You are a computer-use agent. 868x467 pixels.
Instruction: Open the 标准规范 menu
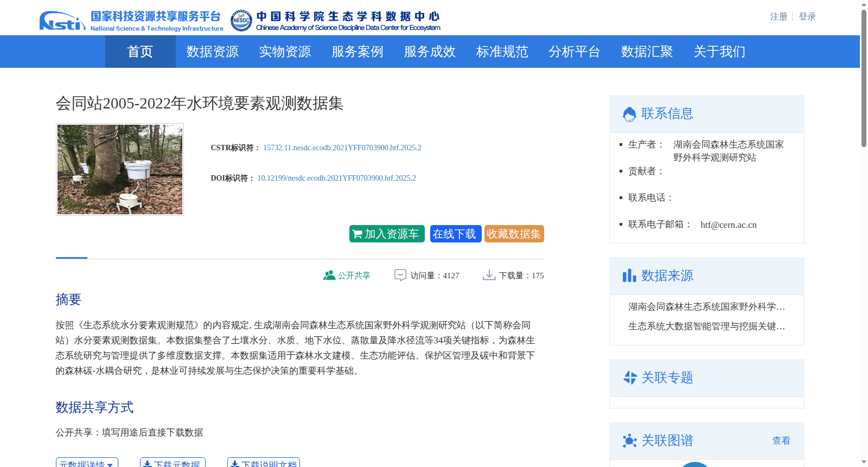point(502,52)
